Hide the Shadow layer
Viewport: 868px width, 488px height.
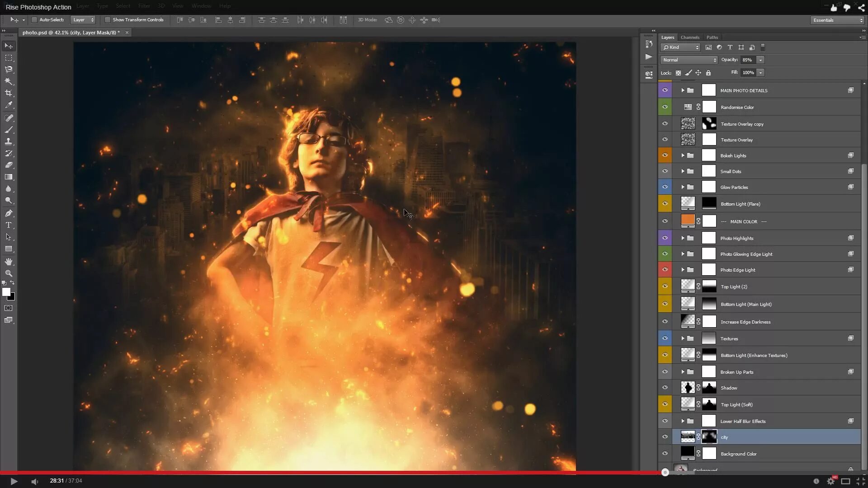tap(665, 388)
